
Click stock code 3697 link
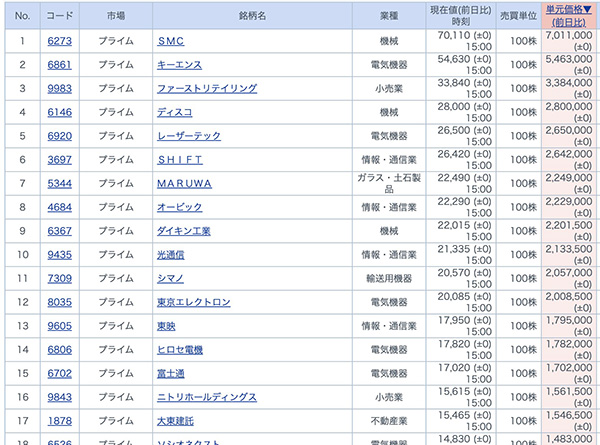57,159
